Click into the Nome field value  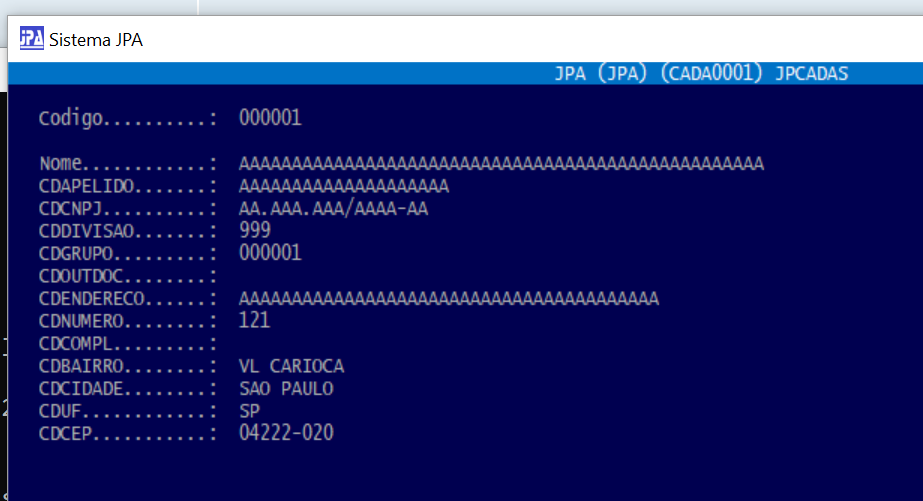point(501,163)
